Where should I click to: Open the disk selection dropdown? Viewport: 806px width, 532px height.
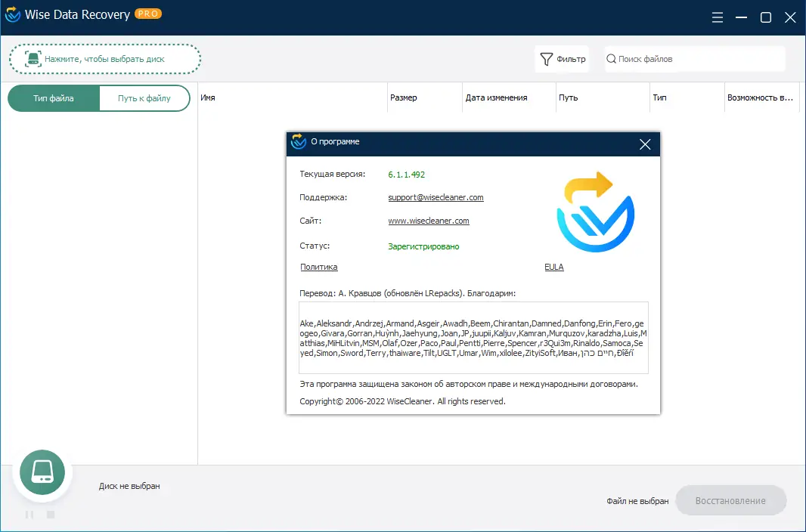click(x=105, y=59)
